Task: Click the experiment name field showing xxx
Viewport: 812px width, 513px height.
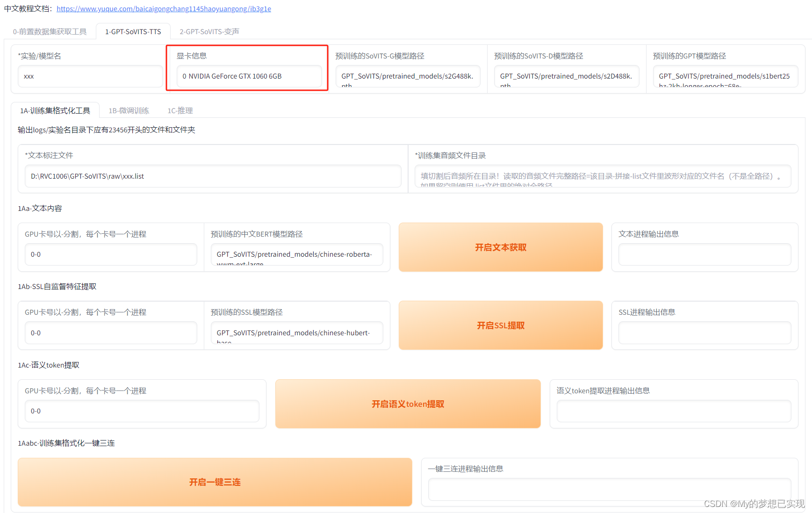Action: coord(90,76)
